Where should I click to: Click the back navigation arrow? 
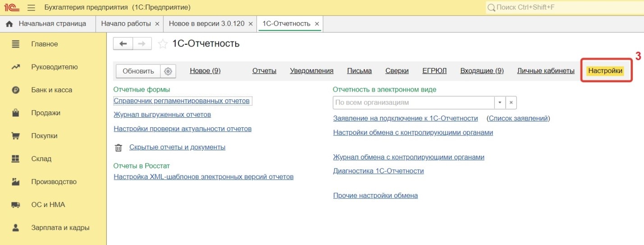click(123, 43)
